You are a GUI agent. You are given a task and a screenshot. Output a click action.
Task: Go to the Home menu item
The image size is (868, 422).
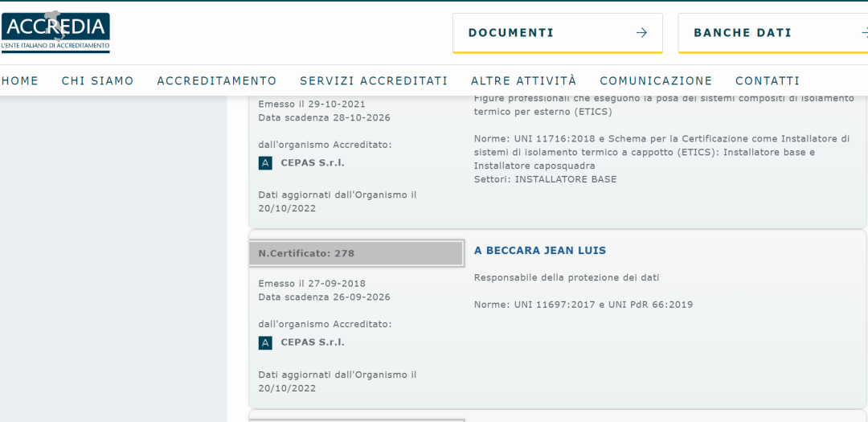point(20,81)
